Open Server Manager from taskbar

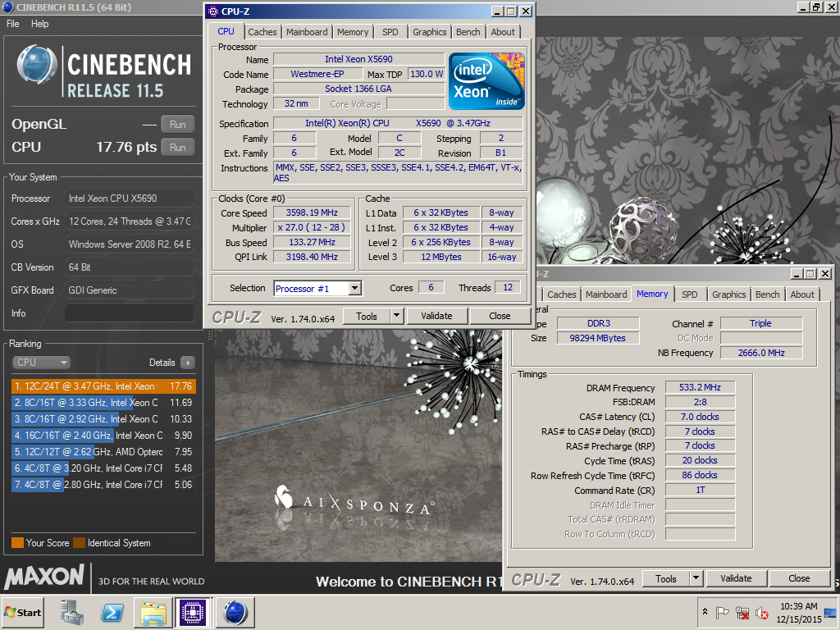pos(72,612)
